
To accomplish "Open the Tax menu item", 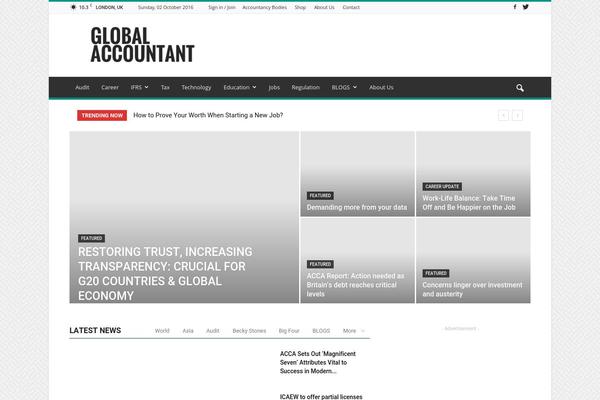I will tap(165, 87).
